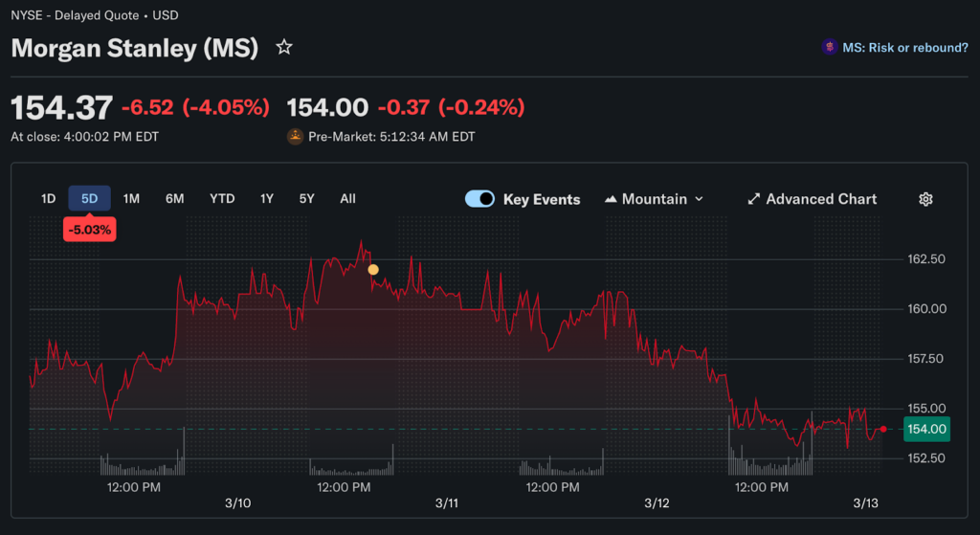Click the green 154.00 price label
Viewport: 980px width, 535px height.
pyautogui.click(x=925, y=430)
